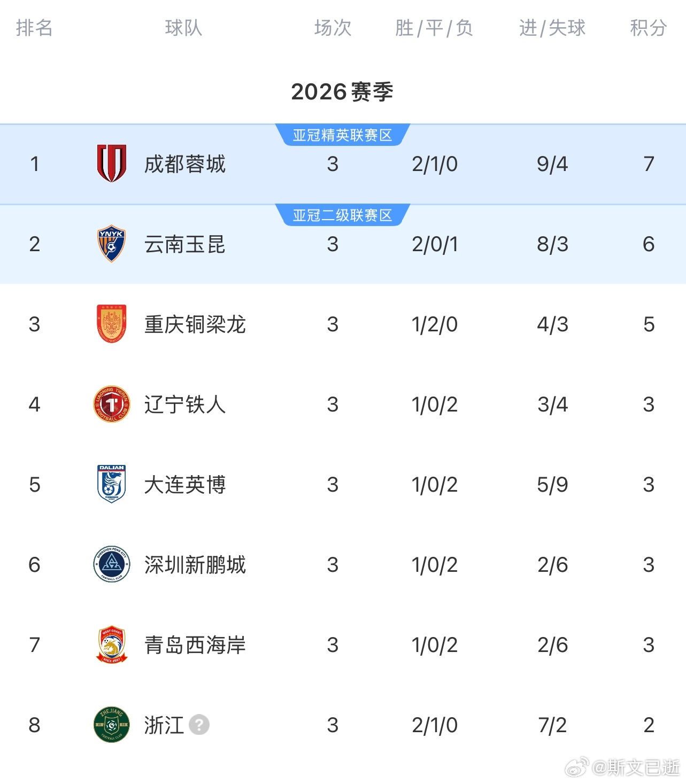
Task: Select the 大连英博 team emblem
Action: click(111, 484)
